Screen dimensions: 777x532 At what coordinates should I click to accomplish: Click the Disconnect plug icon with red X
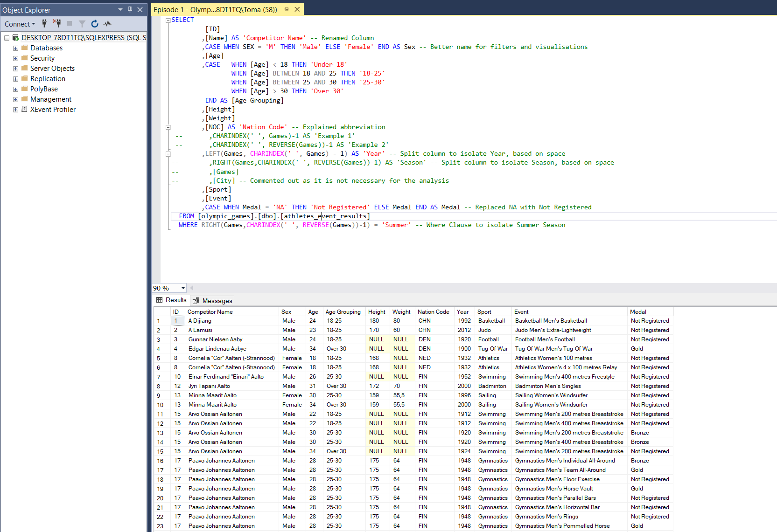tap(57, 23)
